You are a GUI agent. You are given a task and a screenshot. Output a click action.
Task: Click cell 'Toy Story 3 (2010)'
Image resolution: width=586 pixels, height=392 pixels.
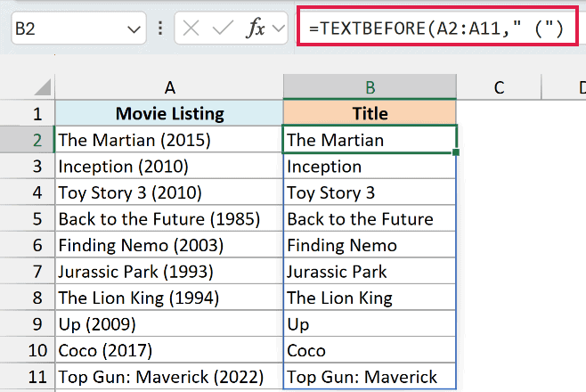[x=169, y=192]
